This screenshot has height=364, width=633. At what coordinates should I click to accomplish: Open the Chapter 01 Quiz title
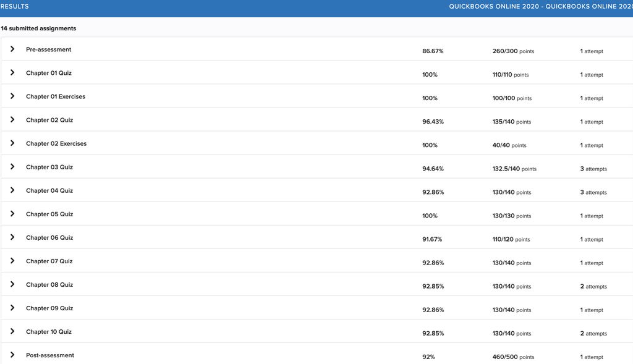click(49, 73)
